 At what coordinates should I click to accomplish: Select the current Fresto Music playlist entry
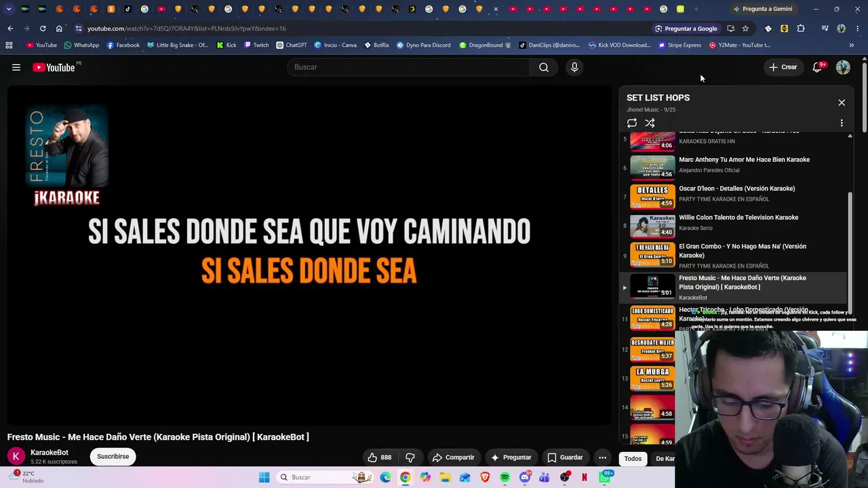point(734,287)
